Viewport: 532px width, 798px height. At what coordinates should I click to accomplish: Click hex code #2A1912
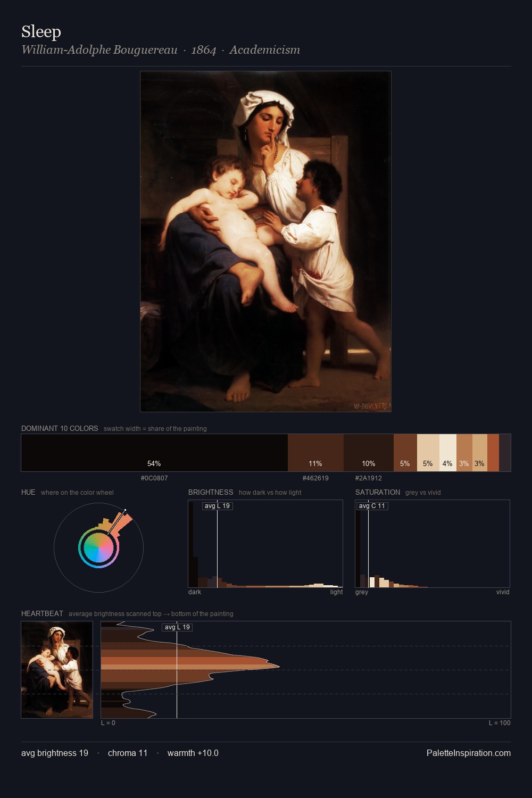point(369,478)
